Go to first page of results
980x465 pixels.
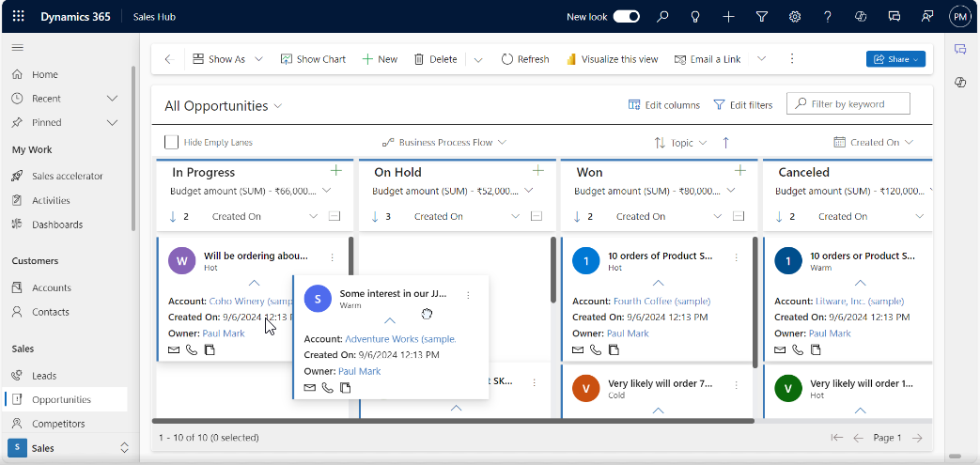click(x=837, y=438)
